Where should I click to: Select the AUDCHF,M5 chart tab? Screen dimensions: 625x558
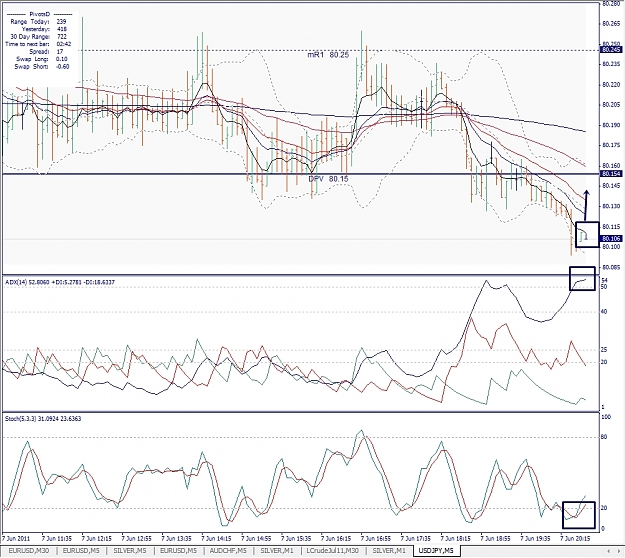[228, 550]
